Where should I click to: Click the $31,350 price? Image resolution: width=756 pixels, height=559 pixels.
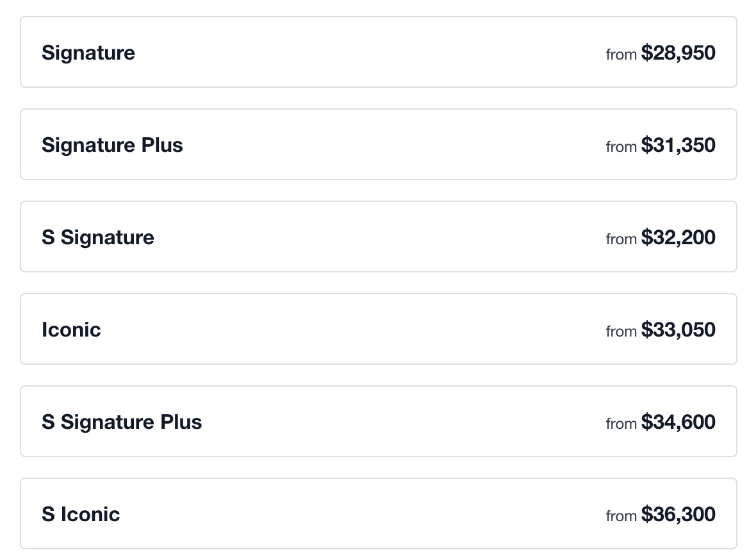(x=678, y=145)
